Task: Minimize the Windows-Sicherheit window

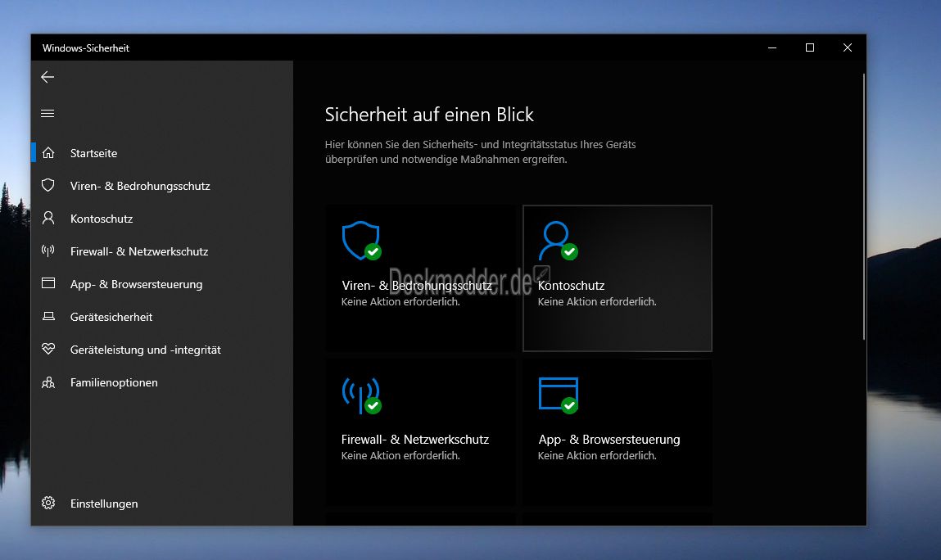Action: pos(772,47)
